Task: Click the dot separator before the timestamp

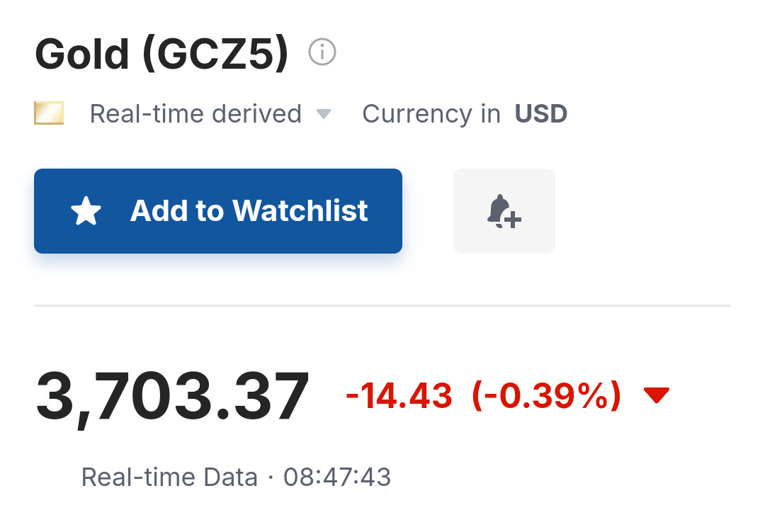Action: coord(271,477)
